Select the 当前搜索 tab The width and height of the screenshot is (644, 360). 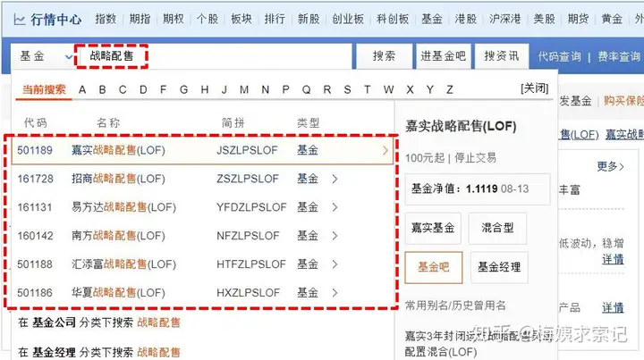coord(44,89)
